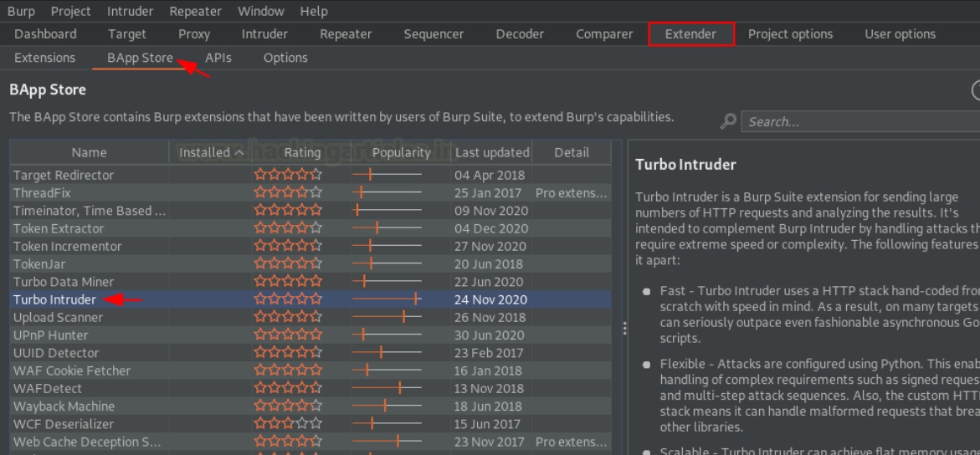Open the Repeater menu in menu bar
980x455 pixels.
coord(196,11)
